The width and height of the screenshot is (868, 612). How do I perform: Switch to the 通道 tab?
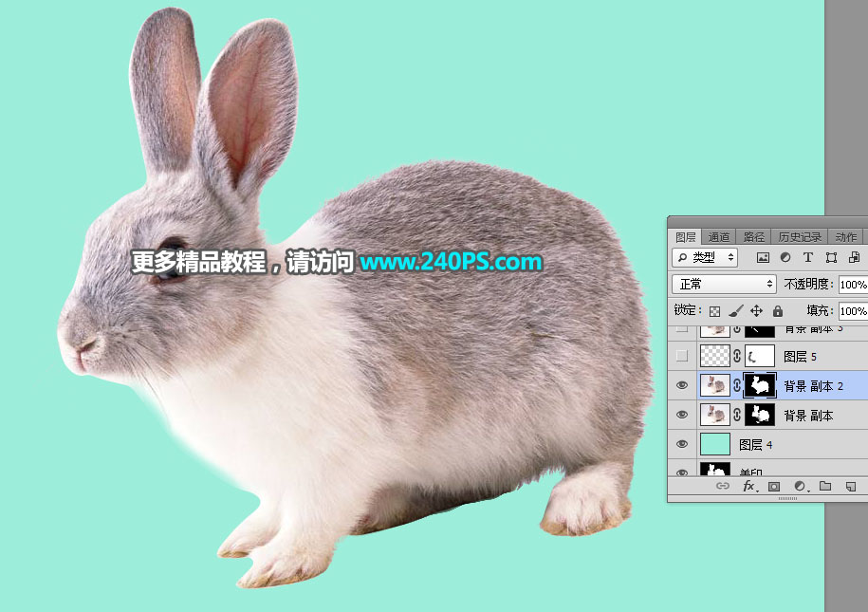tap(718, 237)
